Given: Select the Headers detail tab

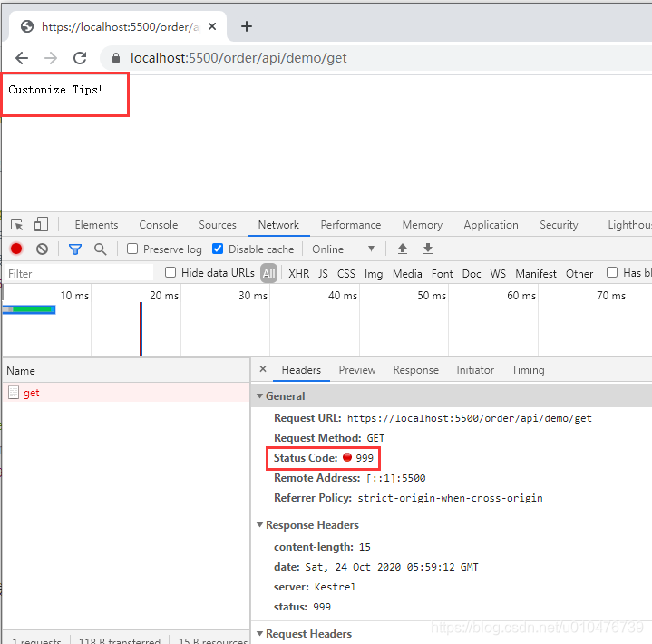Looking at the screenshot, I should pos(301,370).
